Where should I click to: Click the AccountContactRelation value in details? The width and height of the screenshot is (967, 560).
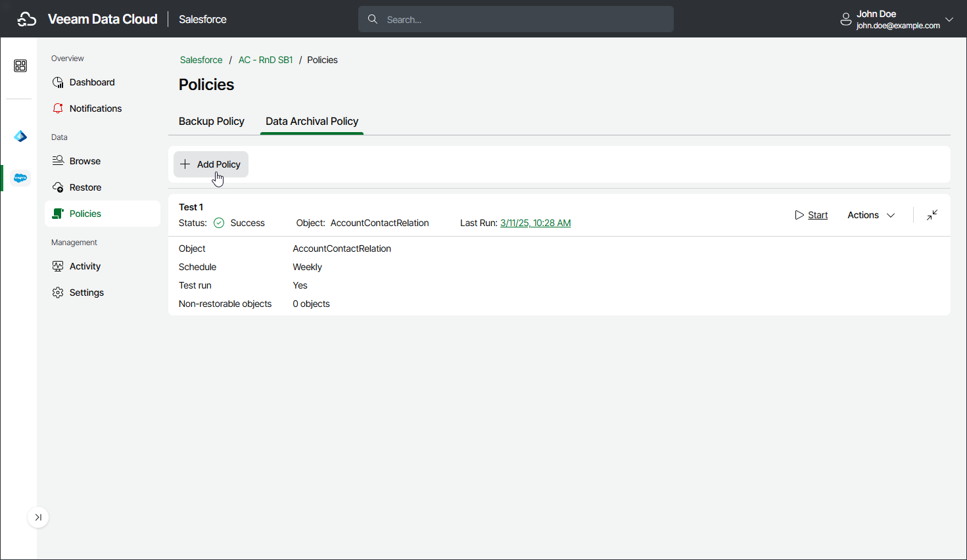coord(342,248)
